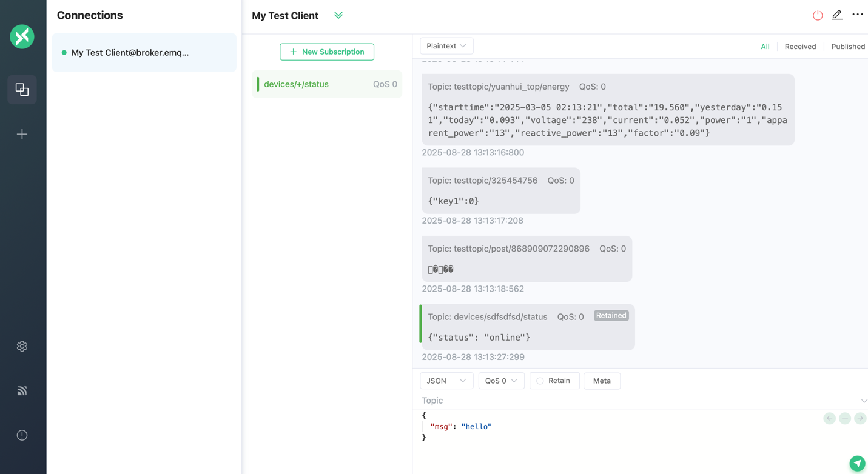Open the QoS 0 level dropdown
The height and width of the screenshot is (474, 868).
point(501,381)
